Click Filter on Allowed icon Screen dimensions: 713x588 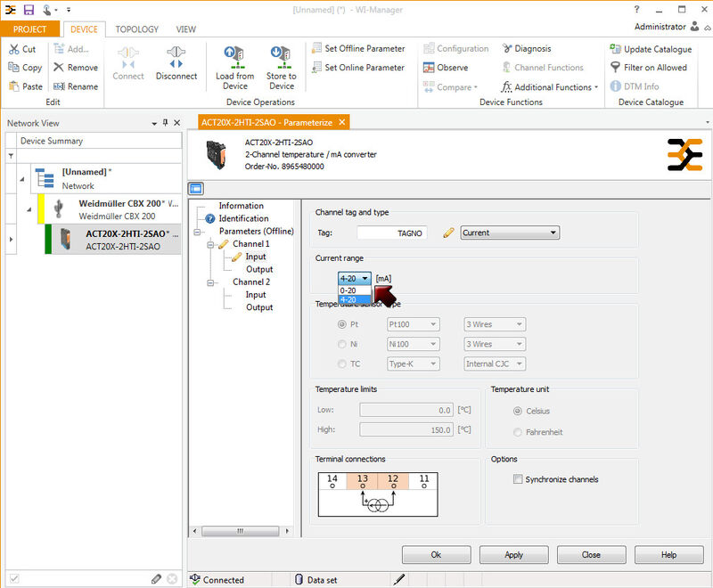point(616,68)
